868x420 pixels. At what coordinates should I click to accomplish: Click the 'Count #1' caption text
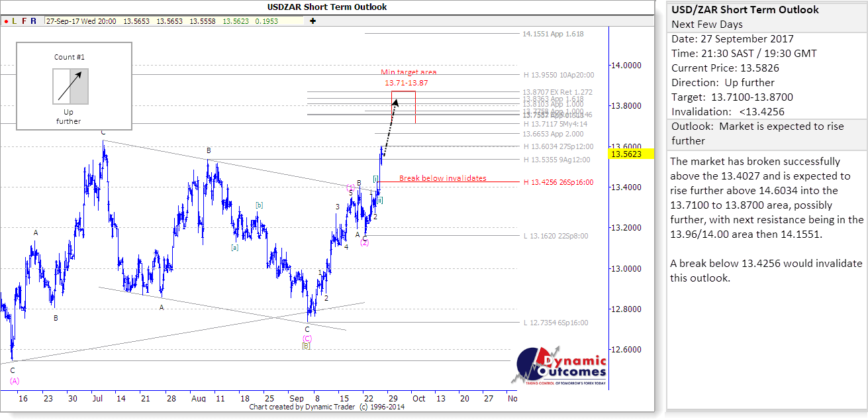pyautogui.click(x=69, y=57)
